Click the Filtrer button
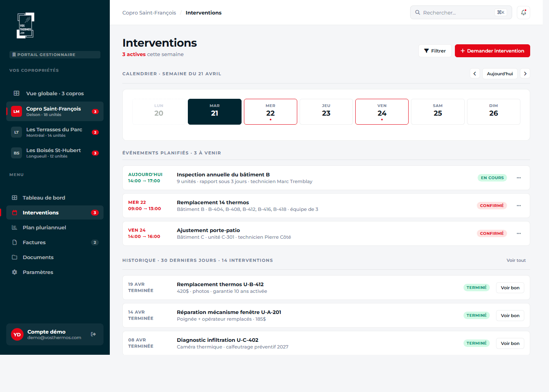Screen dimensions: 549x392 pyautogui.click(x=435, y=51)
